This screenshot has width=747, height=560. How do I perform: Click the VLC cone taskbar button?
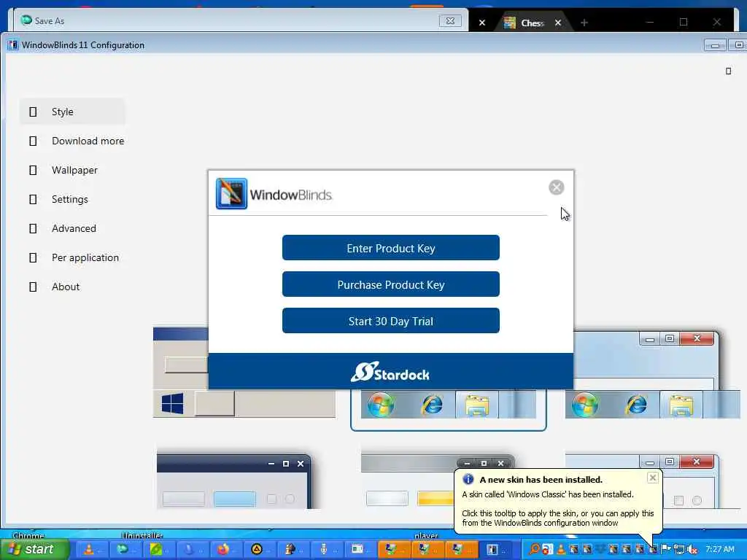click(x=91, y=550)
